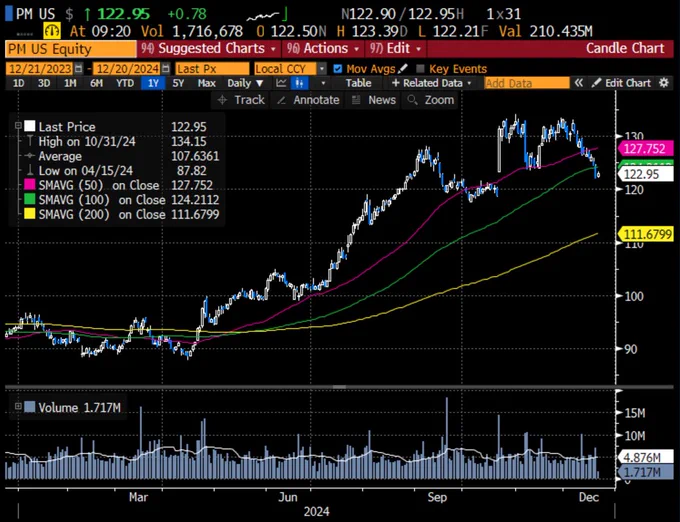Click the yellow SMAVG (200) color swatch
Image resolution: width=680 pixels, height=522 pixels.
point(29,214)
